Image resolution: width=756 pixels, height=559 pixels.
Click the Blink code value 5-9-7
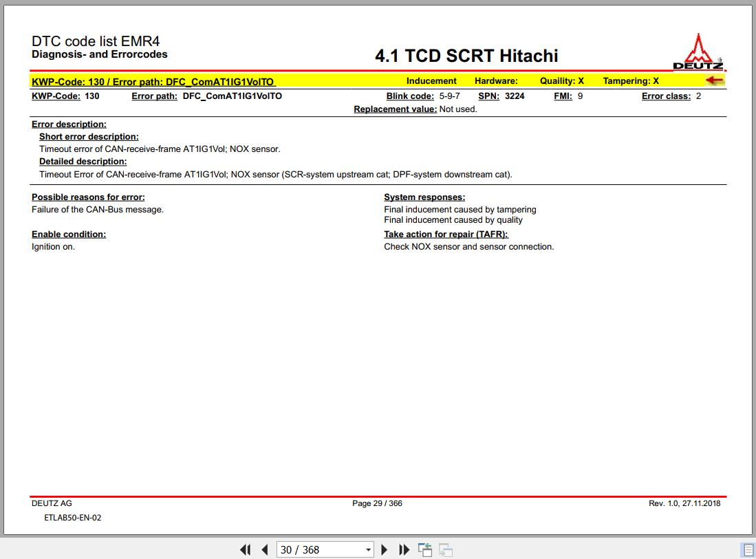(x=449, y=96)
